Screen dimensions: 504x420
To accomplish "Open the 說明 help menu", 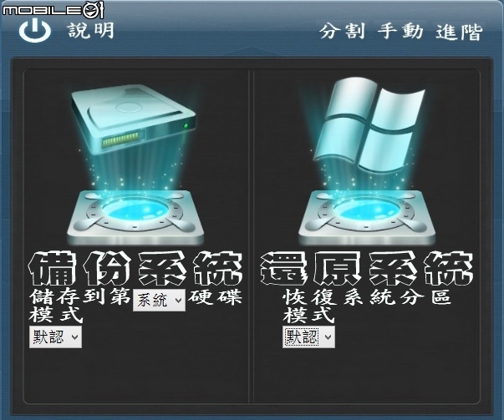I will (x=91, y=31).
